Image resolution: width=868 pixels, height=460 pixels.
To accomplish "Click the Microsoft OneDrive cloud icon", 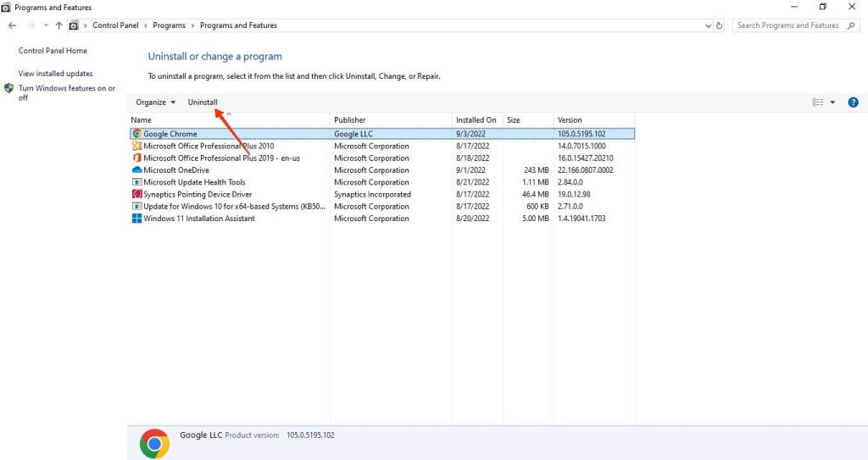I will (136, 170).
